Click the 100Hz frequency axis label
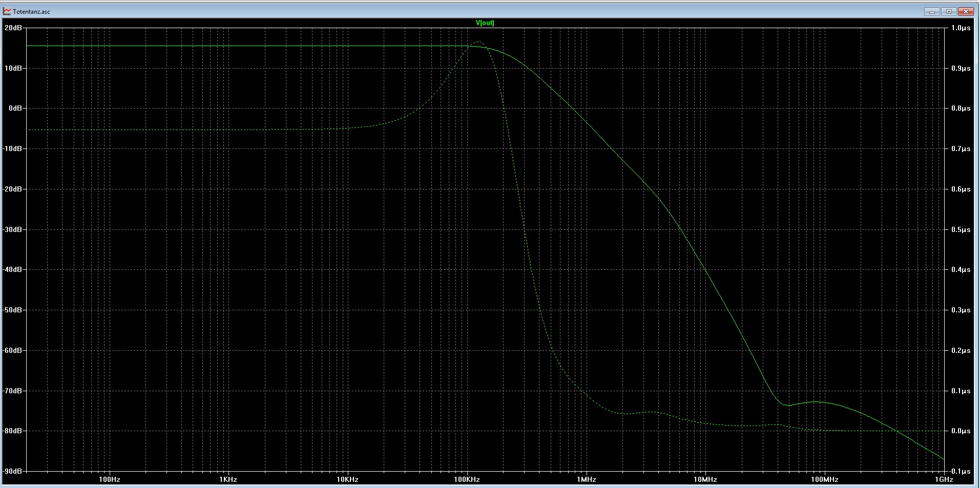 click(x=109, y=480)
